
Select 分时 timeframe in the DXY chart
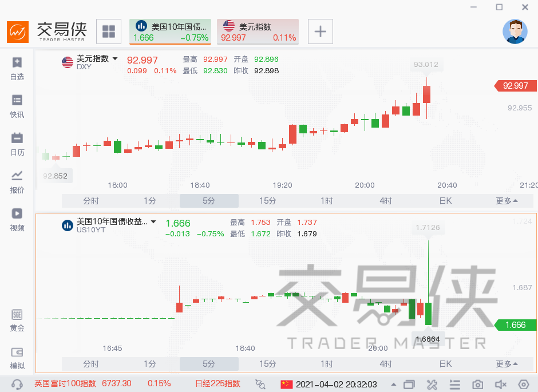(91, 201)
